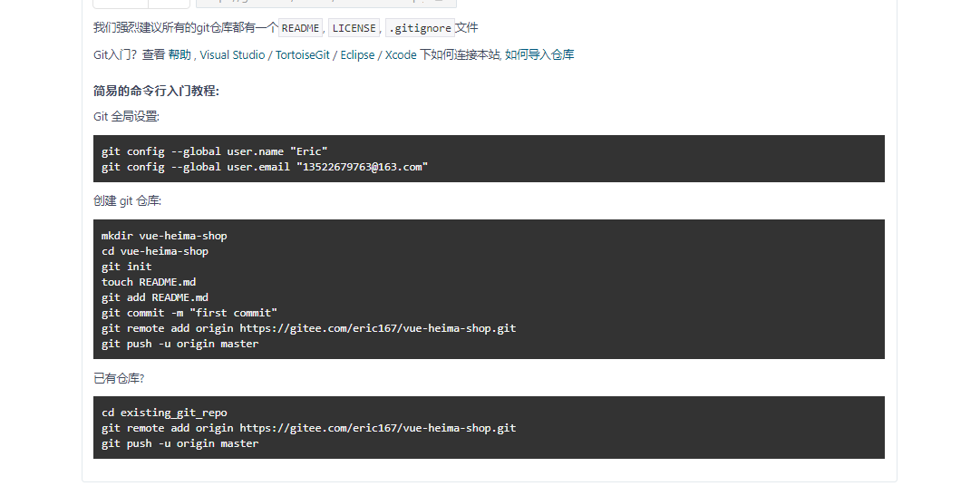Click the .gitignore file link
Image resolution: width=980 pixels, height=486 pixels.
(420, 28)
